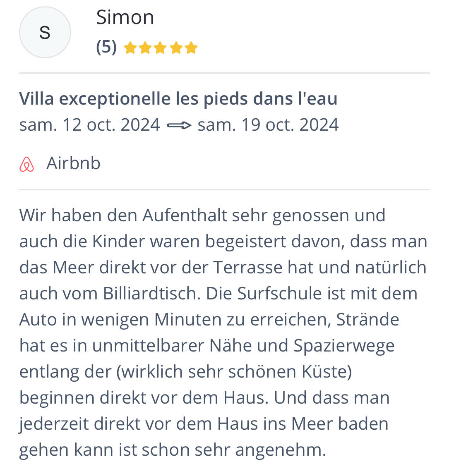Click the last review line ending 'sehr angenehm'

pos(173,450)
